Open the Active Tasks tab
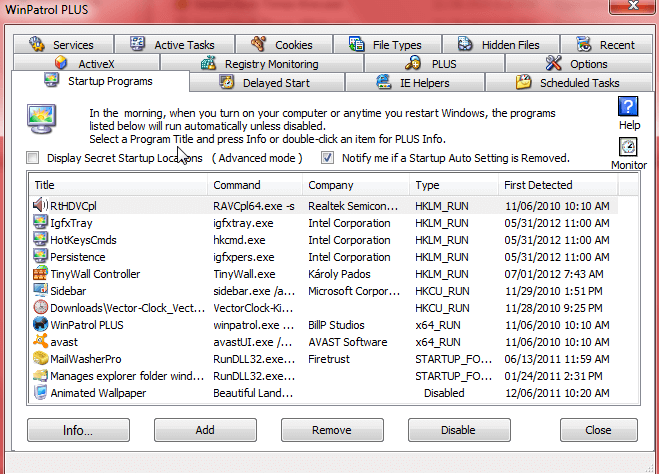659x474 pixels. pos(174,44)
